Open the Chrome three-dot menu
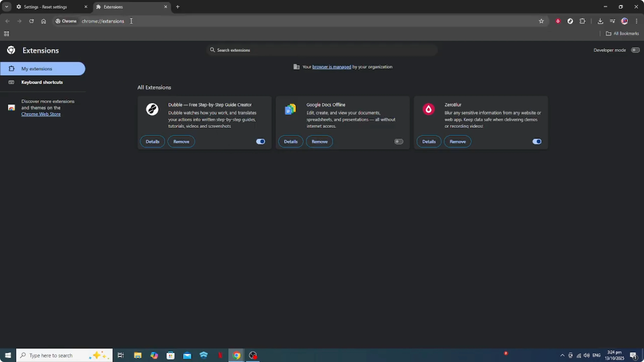 pyautogui.click(x=636, y=21)
